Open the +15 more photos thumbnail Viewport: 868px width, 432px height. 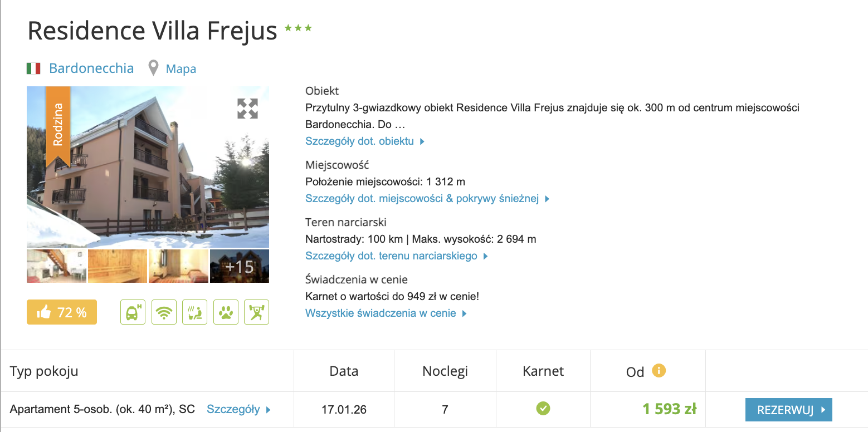point(240,266)
